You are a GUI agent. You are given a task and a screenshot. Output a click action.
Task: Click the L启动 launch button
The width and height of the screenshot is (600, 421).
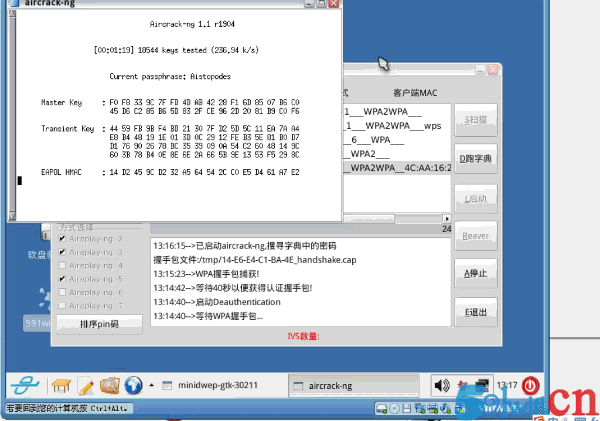click(x=476, y=199)
